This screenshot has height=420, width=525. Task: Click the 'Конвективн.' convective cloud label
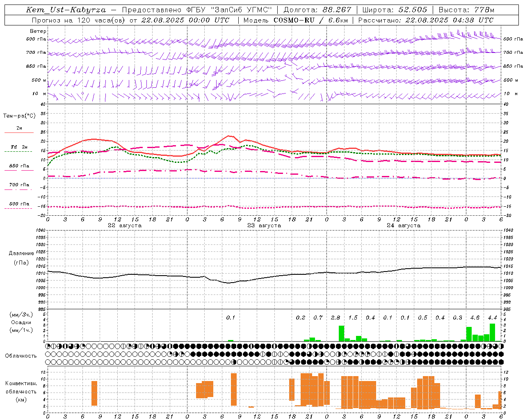(21, 383)
